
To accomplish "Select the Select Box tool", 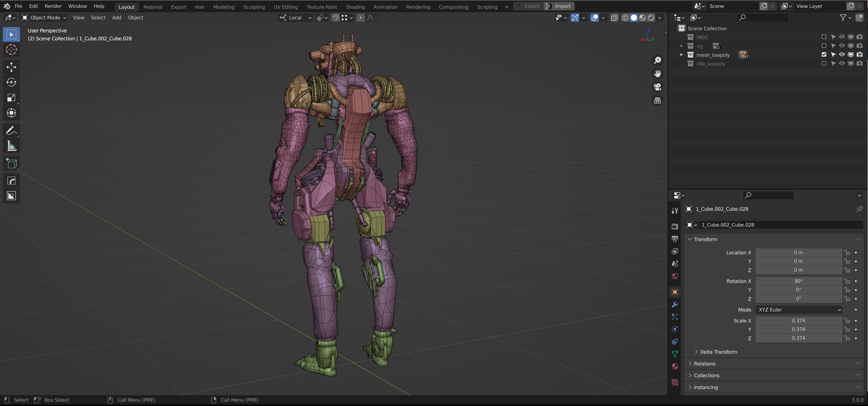I will [11, 34].
